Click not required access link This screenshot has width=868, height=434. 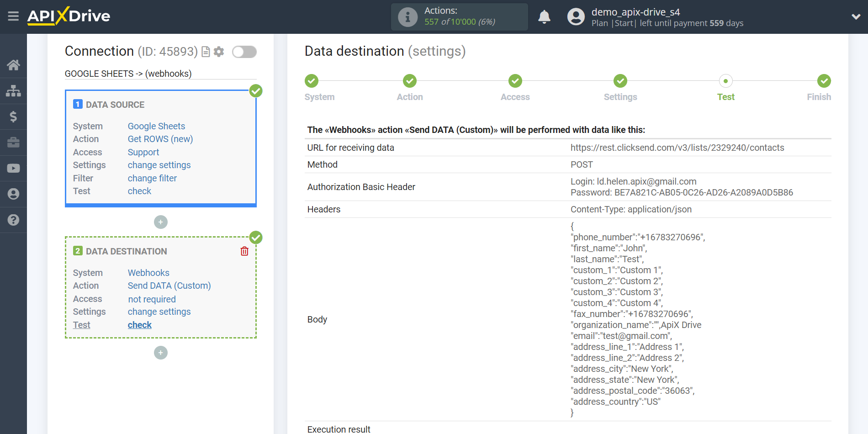click(x=152, y=299)
